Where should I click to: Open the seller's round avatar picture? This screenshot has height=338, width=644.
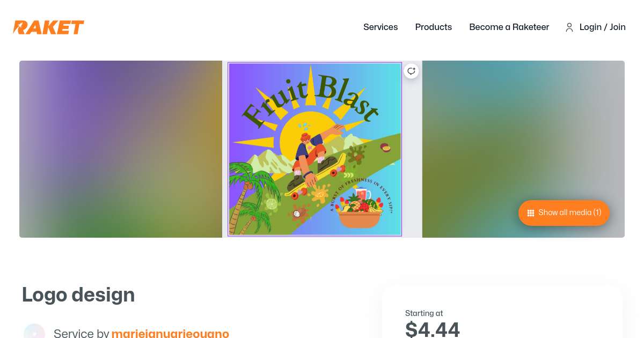click(34, 332)
